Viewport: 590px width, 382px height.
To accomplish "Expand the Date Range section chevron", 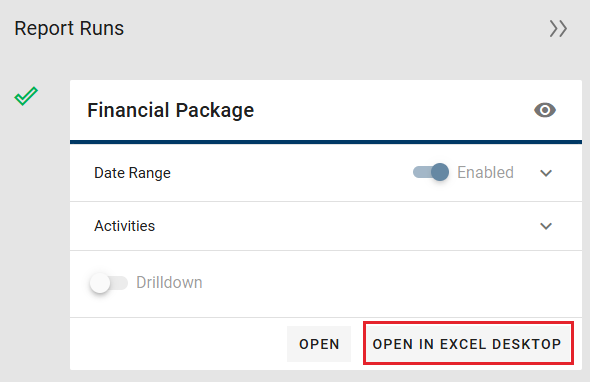I will pyautogui.click(x=546, y=173).
